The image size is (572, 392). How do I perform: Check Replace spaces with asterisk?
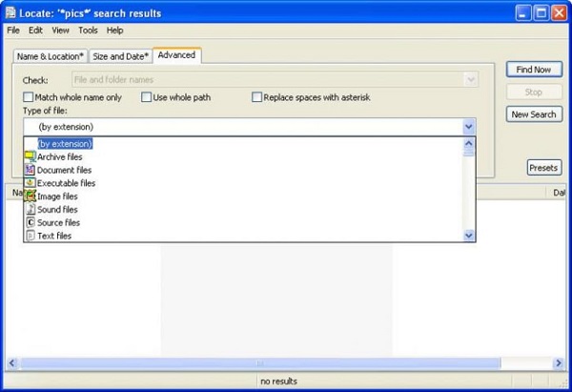256,97
